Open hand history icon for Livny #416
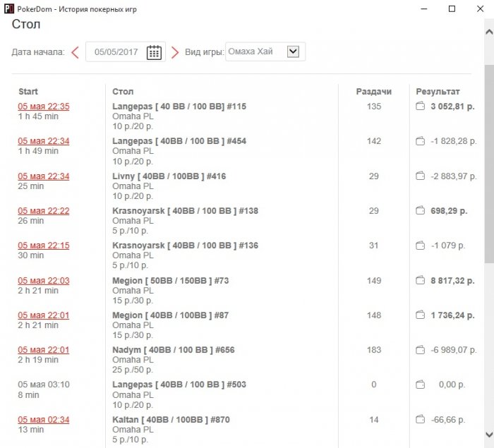This screenshot has height=448, width=494. click(421, 176)
